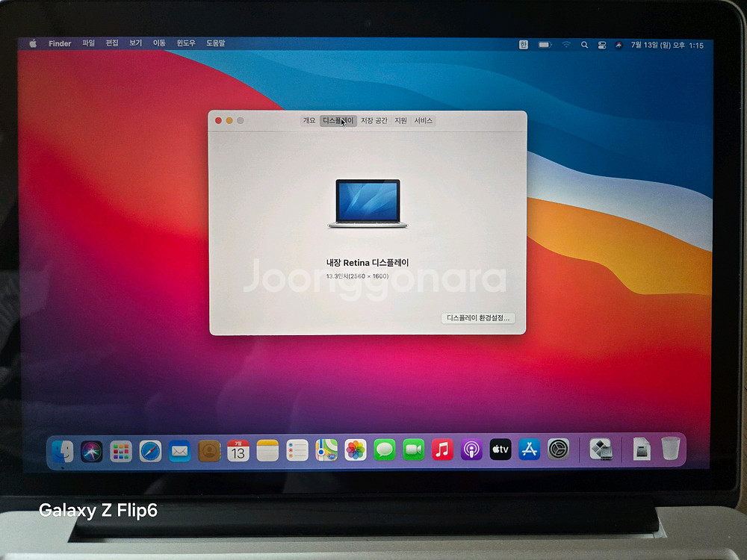Image resolution: width=747 pixels, height=560 pixels.
Task: Launch Apple TV from the Dock
Action: coord(500,449)
